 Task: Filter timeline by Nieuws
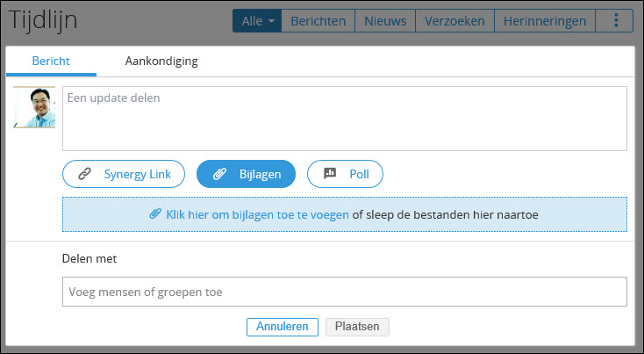tap(385, 20)
